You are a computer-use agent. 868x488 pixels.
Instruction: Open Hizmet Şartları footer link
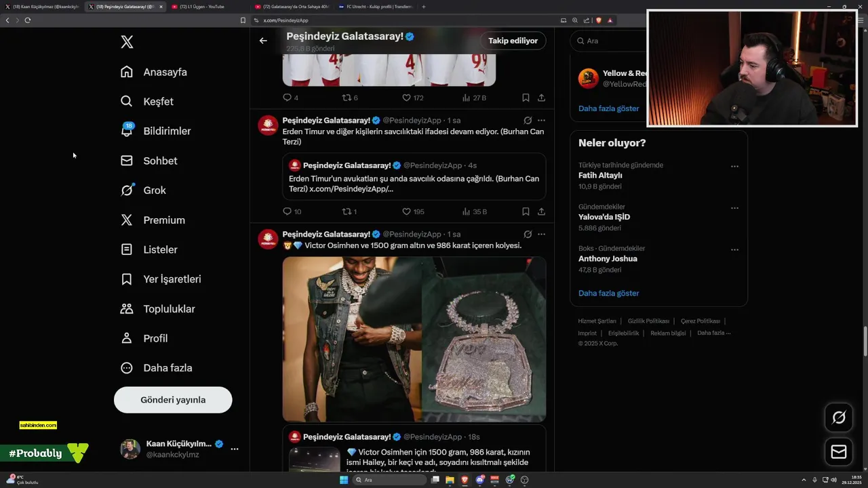coord(597,321)
